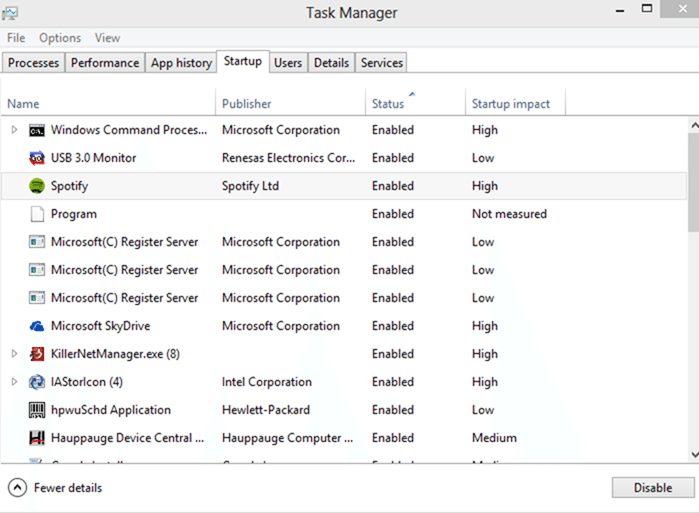Expand the KillerNetManager.exe (8) group
Viewport: 699px width, 513px height.
14,354
